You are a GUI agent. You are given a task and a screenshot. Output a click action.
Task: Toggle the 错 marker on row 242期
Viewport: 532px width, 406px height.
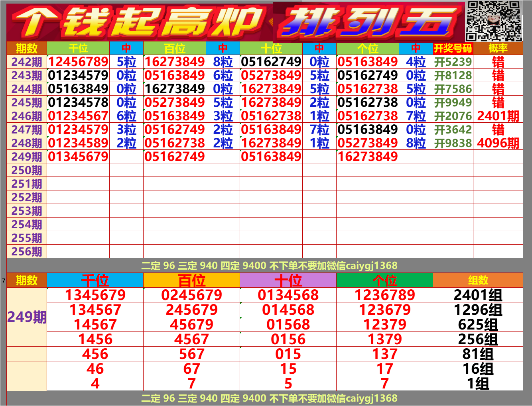497,62
